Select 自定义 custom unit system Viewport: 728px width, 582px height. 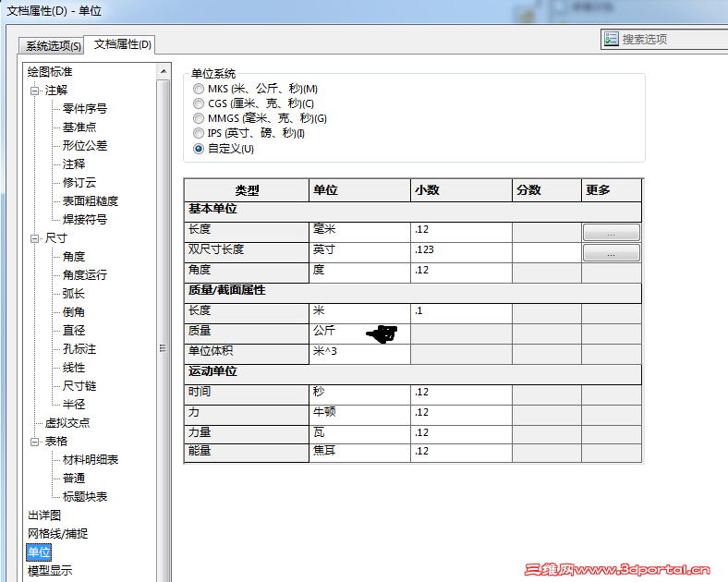pyautogui.click(x=199, y=149)
